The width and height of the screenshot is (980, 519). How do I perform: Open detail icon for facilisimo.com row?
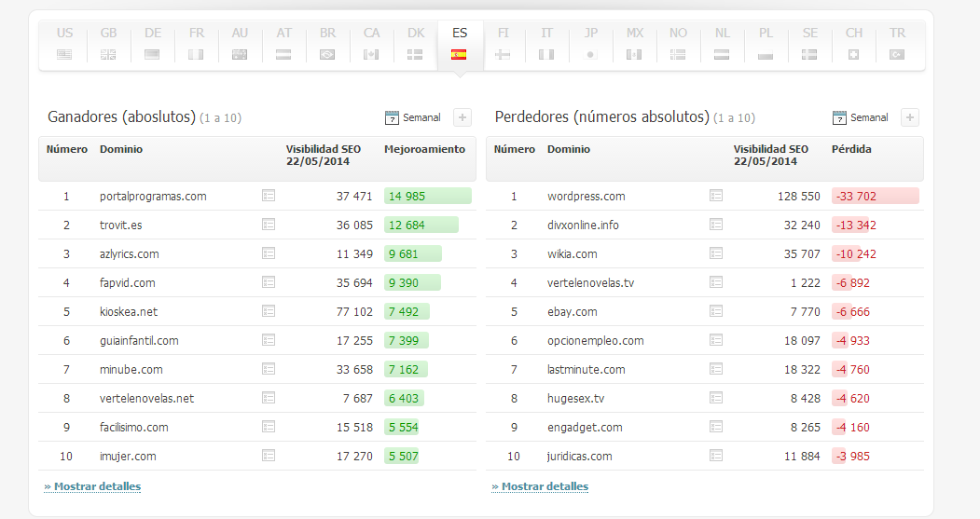click(269, 427)
